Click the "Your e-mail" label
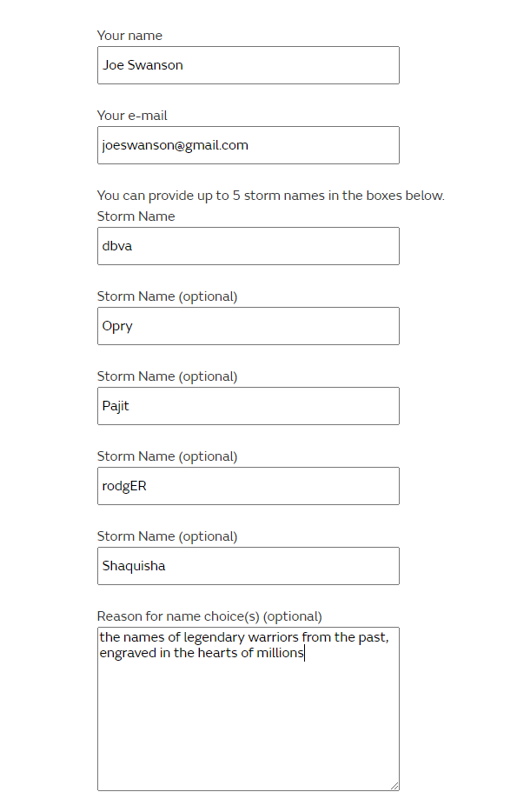Image resolution: width=517 pixels, height=812 pixels. (132, 116)
